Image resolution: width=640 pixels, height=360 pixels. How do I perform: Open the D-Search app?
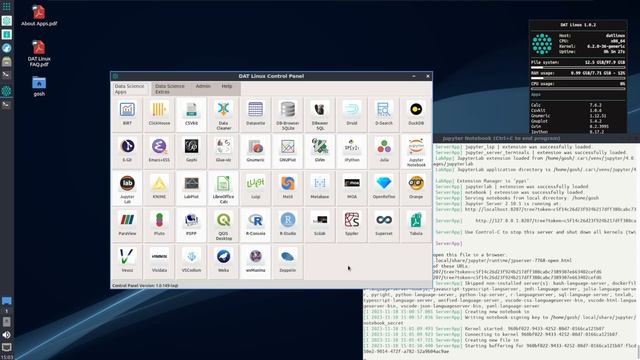click(384, 114)
